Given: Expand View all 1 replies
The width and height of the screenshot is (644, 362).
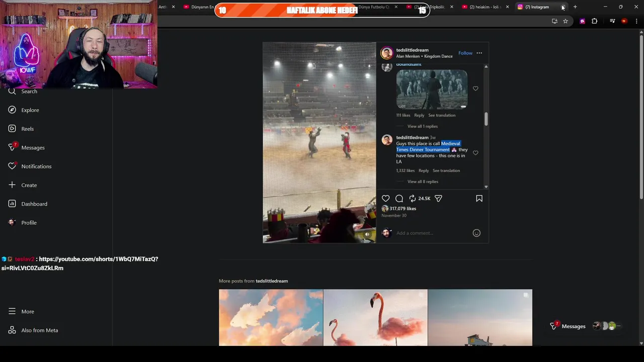Looking at the screenshot, I should pyautogui.click(x=423, y=126).
